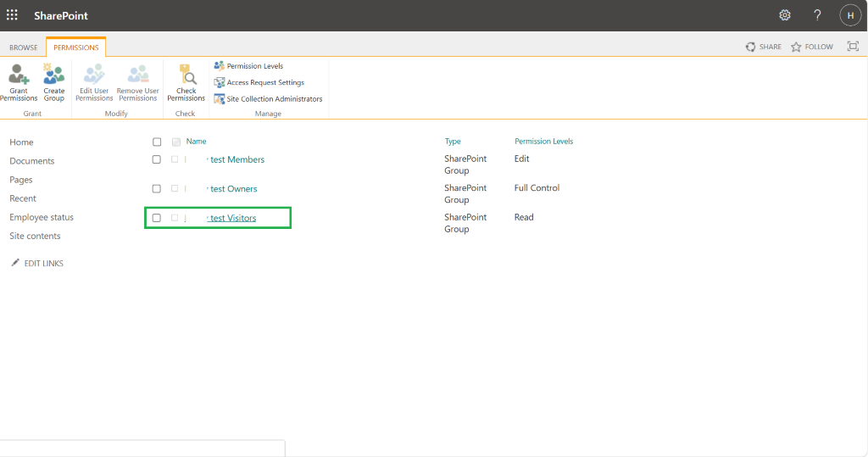The image size is (868, 457).
Task: Sort by the Type column header
Action: (x=453, y=142)
